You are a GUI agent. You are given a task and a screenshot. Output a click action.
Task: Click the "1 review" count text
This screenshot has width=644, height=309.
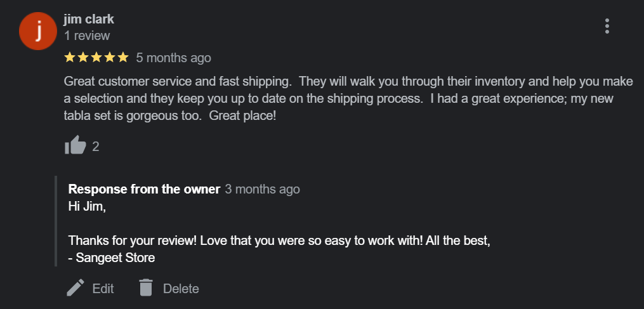(87, 36)
